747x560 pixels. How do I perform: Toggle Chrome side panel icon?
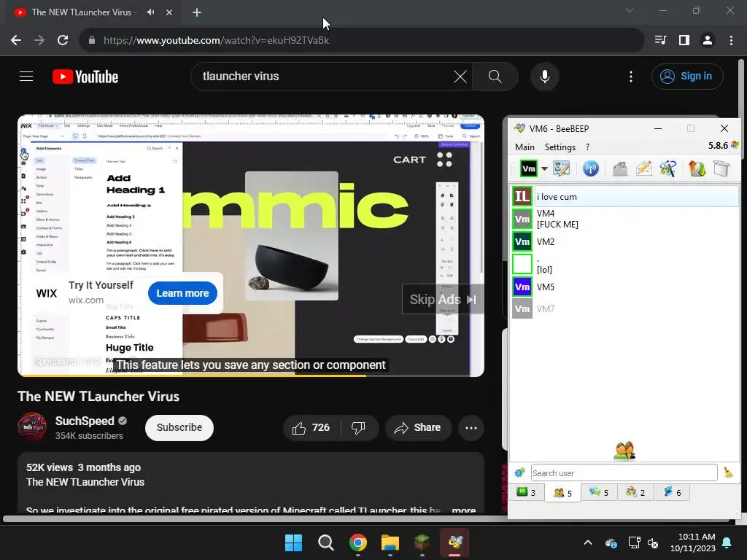click(684, 40)
